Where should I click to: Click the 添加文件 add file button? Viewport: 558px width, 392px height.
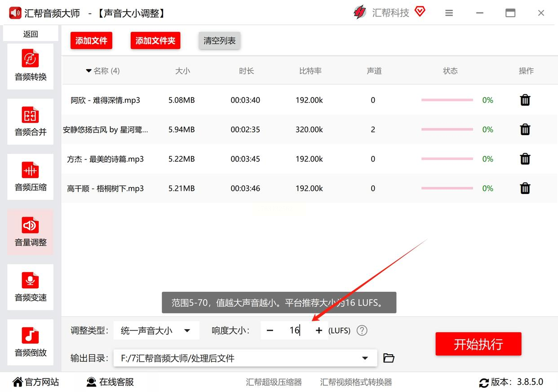(91, 41)
